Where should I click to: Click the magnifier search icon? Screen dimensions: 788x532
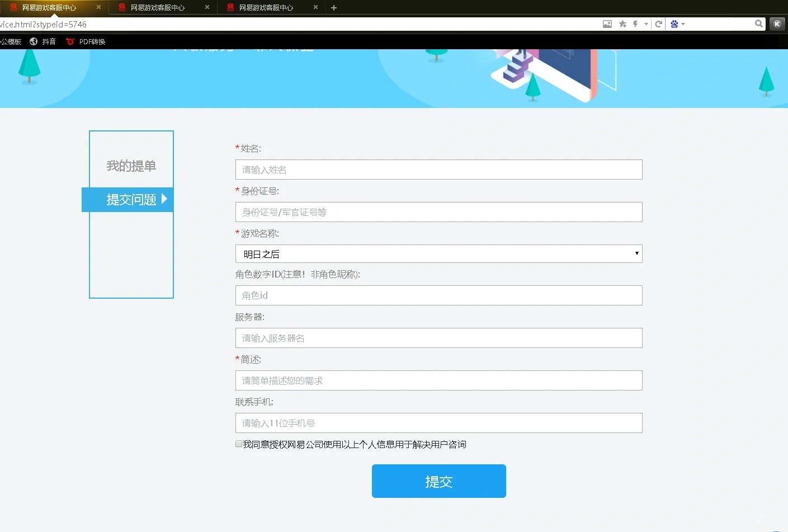point(758,23)
